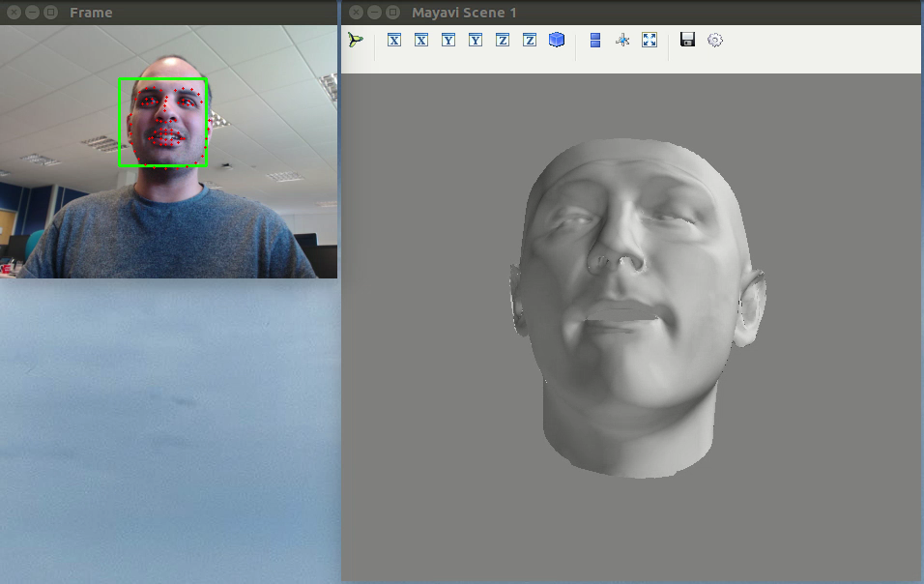The height and width of the screenshot is (584, 924).
Task: Switch to isometric view cube
Action: tap(557, 40)
